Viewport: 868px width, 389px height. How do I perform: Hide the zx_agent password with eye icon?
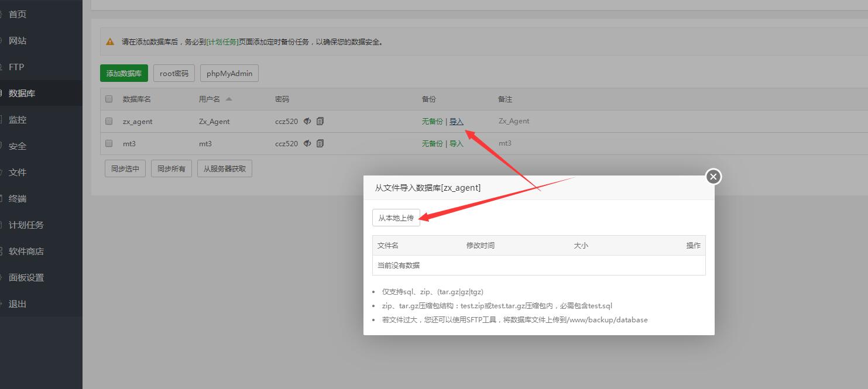pos(307,122)
